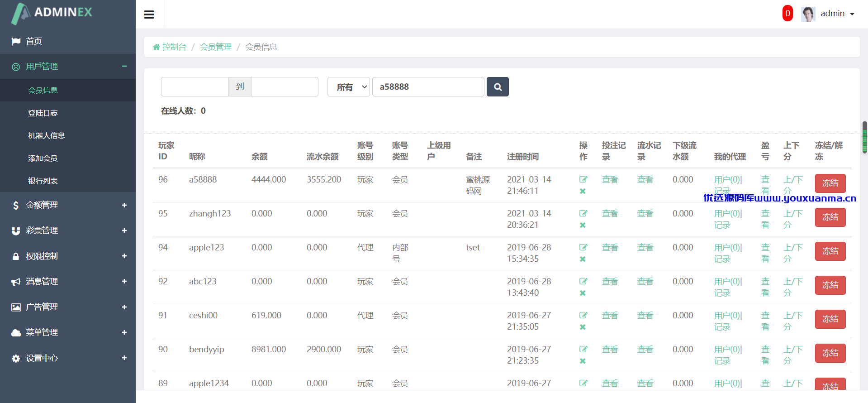Delete user bendyyip with the x icon
Screen dimensions: 868x403
tap(583, 361)
